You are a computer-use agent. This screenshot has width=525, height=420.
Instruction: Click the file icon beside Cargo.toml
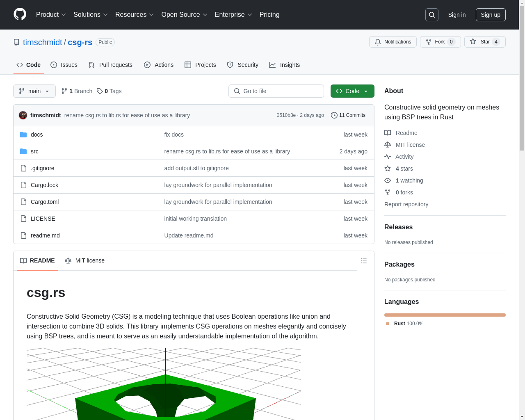(x=23, y=202)
